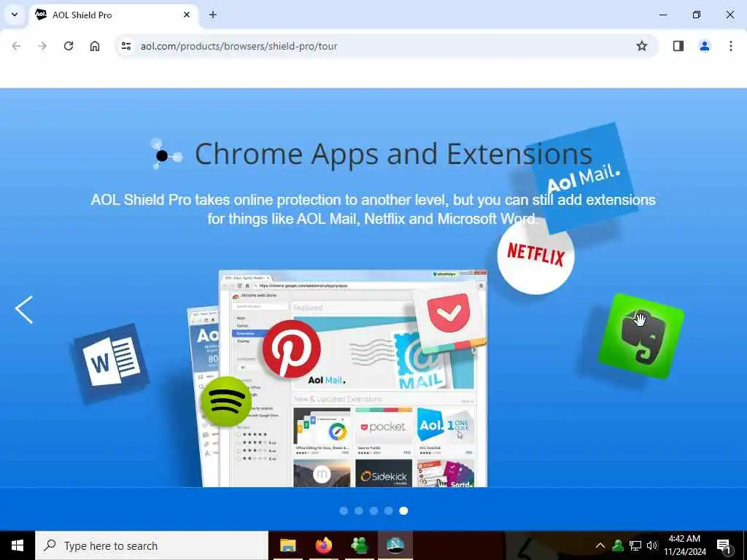Click the browser forward arrow
This screenshot has height=560, width=747.
point(42,46)
